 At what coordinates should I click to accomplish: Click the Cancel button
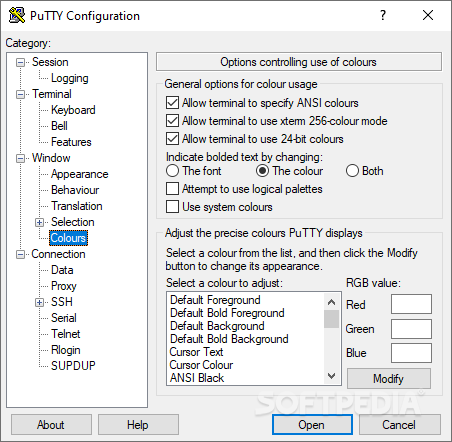click(x=400, y=425)
